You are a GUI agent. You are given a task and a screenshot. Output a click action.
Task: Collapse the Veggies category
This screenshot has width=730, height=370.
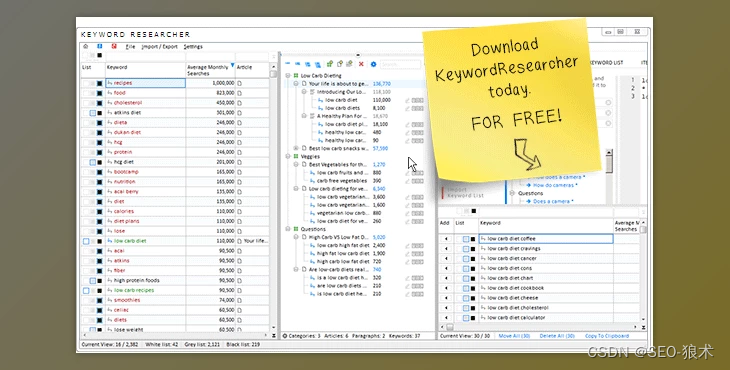click(x=288, y=156)
